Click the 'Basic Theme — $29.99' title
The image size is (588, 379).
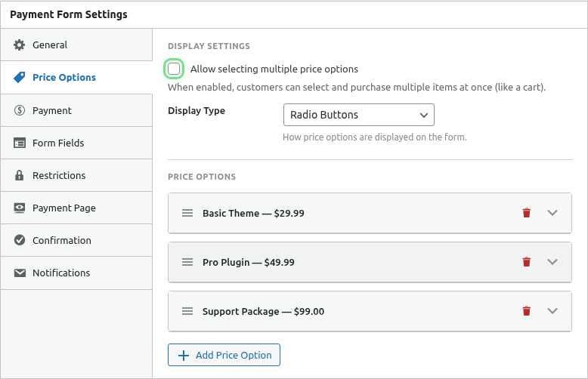coord(253,213)
